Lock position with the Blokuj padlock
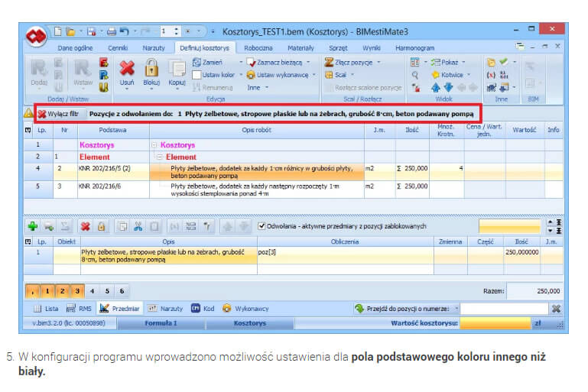 point(151,73)
